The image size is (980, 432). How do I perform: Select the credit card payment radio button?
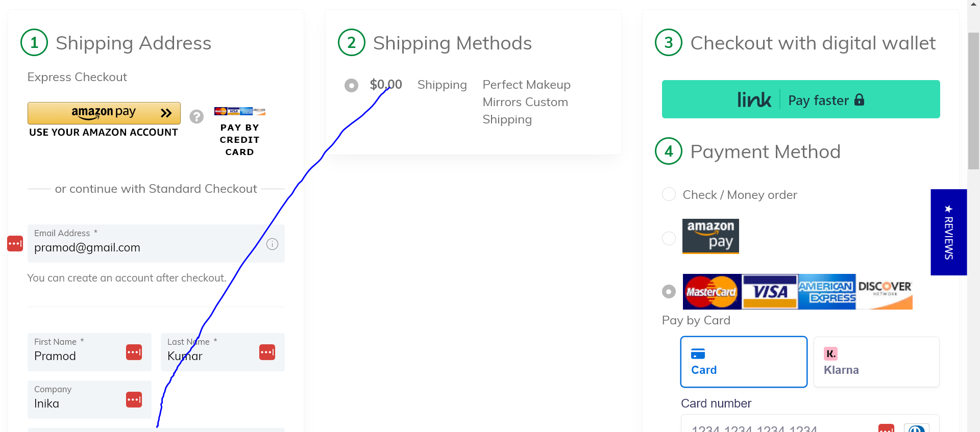669,292
